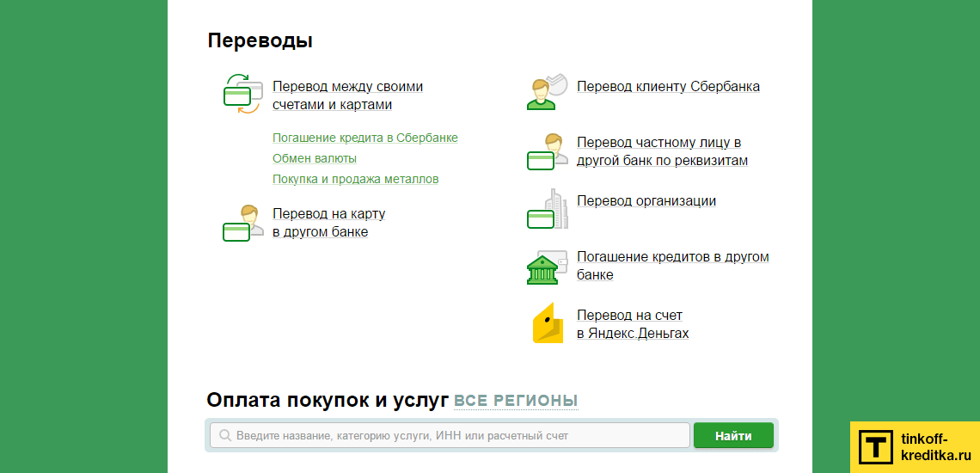Image resolution: width=980 pixels, height=473 pixels.
Task: Click the green bank icon for loan repayment
Action: coord(547,267)
